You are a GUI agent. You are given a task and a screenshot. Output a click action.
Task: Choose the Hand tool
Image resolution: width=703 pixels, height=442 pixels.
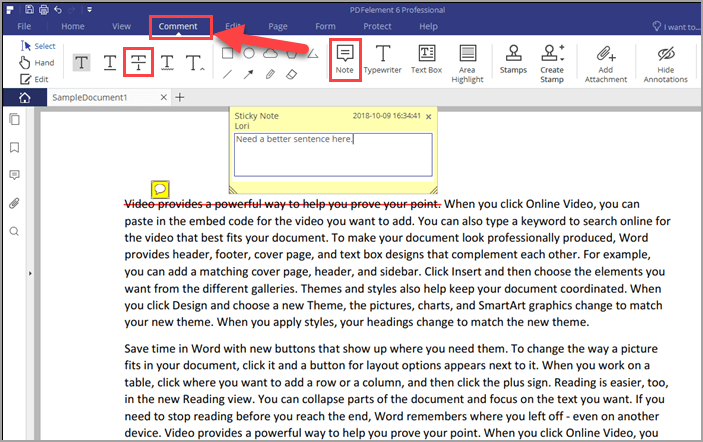point(37,63)
